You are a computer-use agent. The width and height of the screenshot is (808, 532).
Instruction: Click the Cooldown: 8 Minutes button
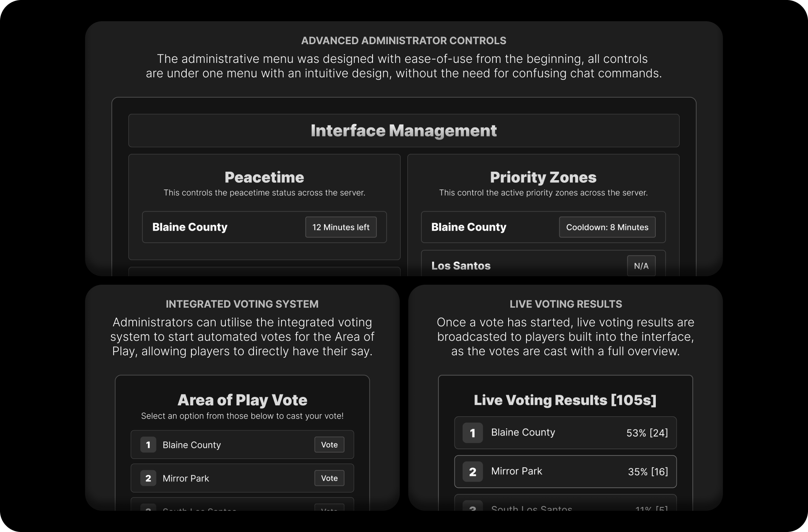click(607, 227)
